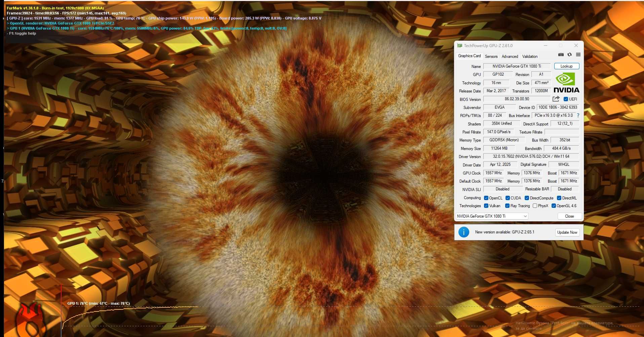644x337 pixels.
Task: Click the Update Now button
Action: click(x=567, y=232)
